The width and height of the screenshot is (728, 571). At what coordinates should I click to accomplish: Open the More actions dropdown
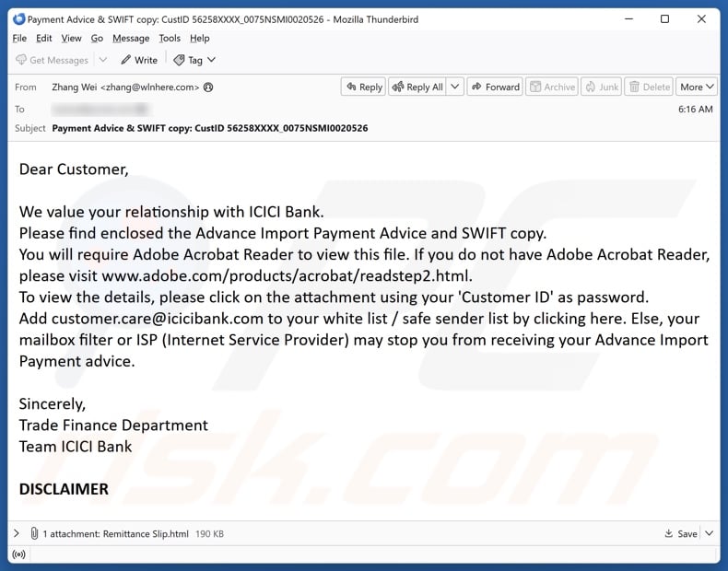point(697,87)
